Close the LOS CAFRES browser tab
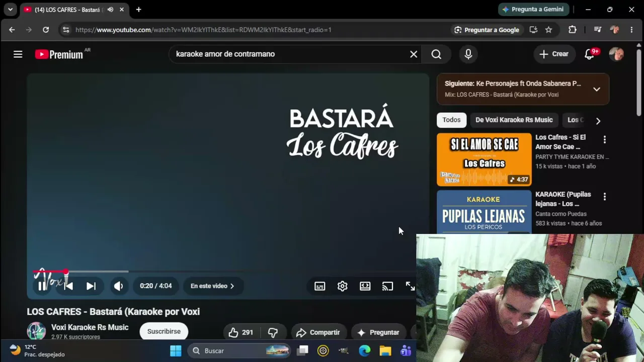Screen dimensions: 644x362 (122, 10)
